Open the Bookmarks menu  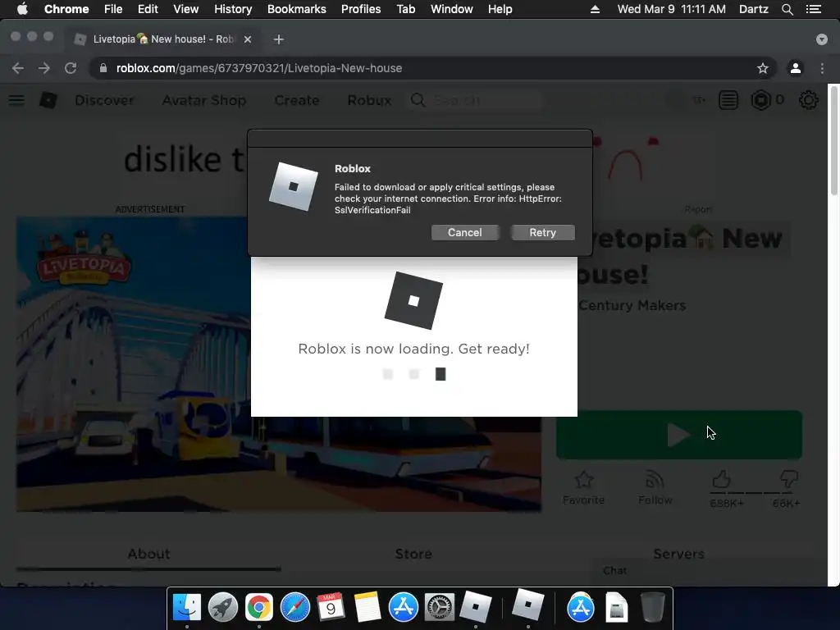click(297, 9)
